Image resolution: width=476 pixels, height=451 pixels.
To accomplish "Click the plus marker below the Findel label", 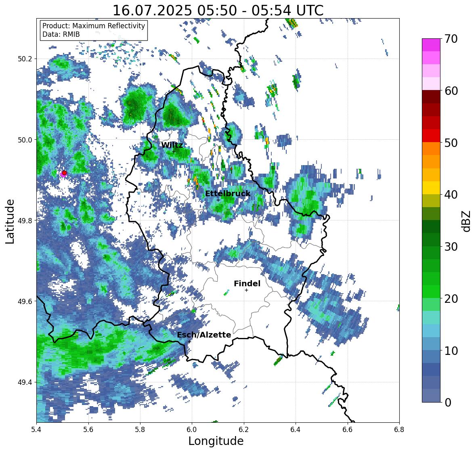I will tap(247, 290).
